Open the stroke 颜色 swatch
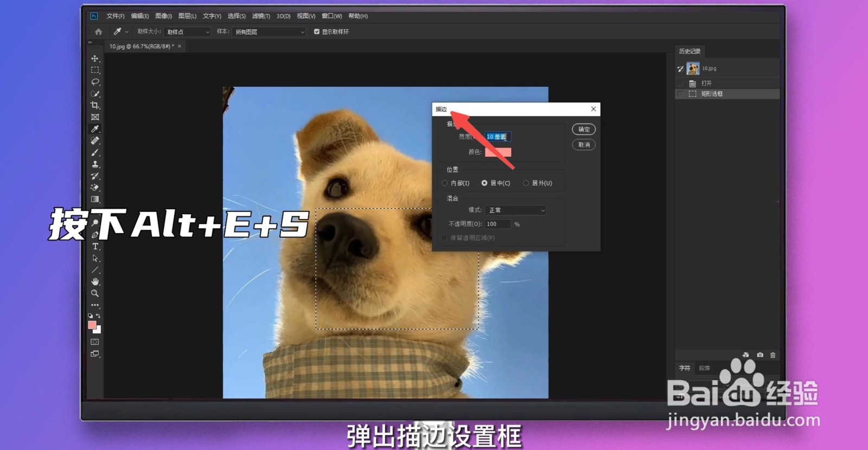868x450 pixels. pyautogui.click(x=498, y=152)
